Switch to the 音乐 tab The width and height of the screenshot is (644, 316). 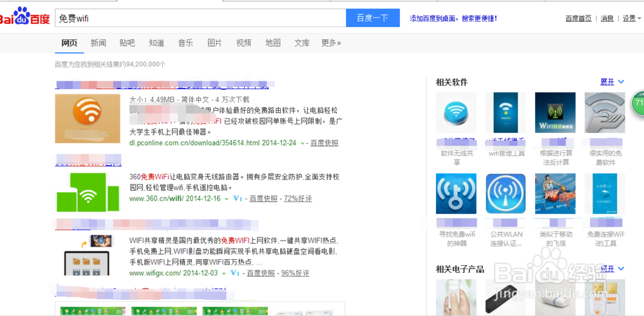click(x=185, y=43)
